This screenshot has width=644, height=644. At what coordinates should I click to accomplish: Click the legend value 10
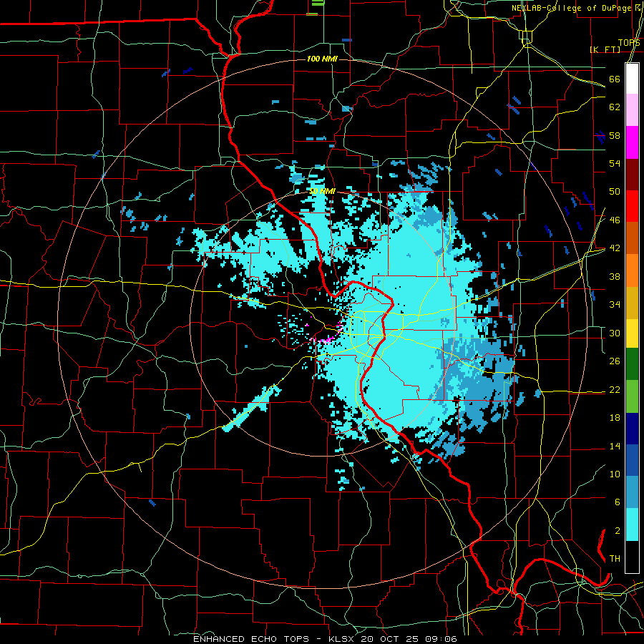tap(615, 474)
